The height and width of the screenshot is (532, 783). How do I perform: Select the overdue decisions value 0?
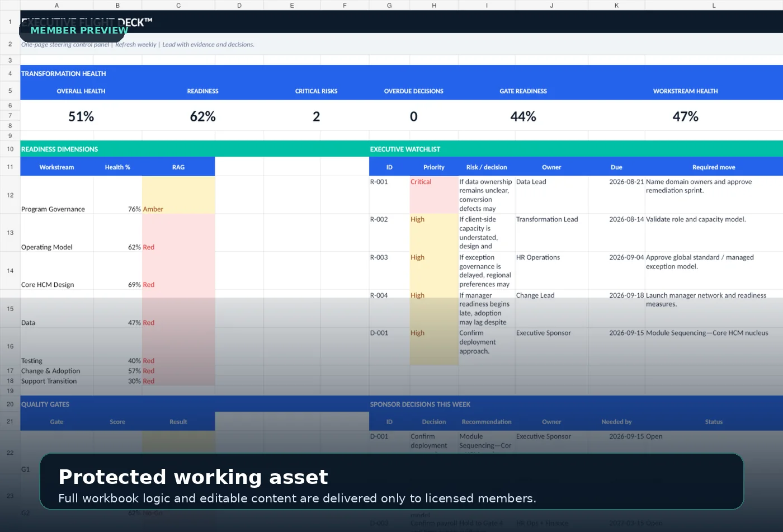[413, 116]
